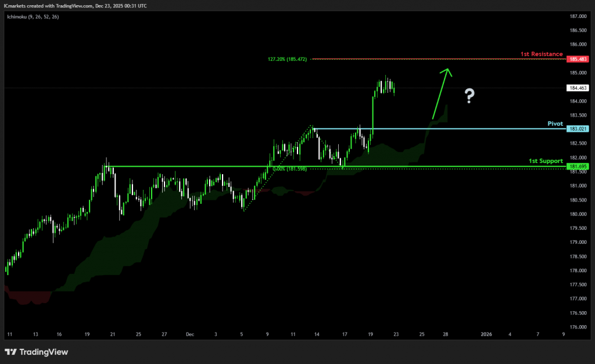
Task: Select the Pivot label text
Action: pyautogui.click(x=555, y=124)
